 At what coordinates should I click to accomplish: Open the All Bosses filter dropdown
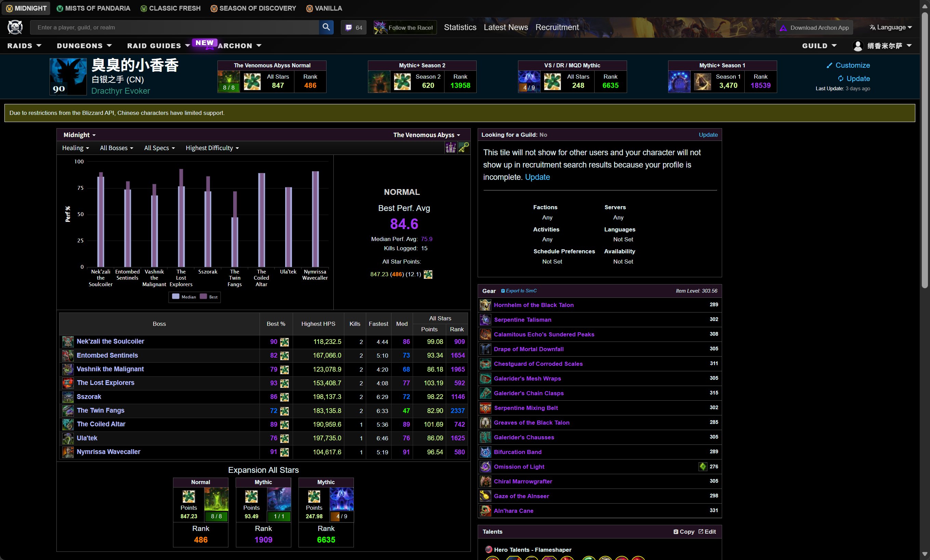[117, 148]
